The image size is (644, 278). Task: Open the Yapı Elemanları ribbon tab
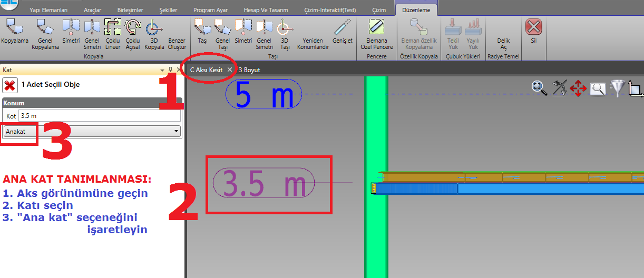[48, 10]
